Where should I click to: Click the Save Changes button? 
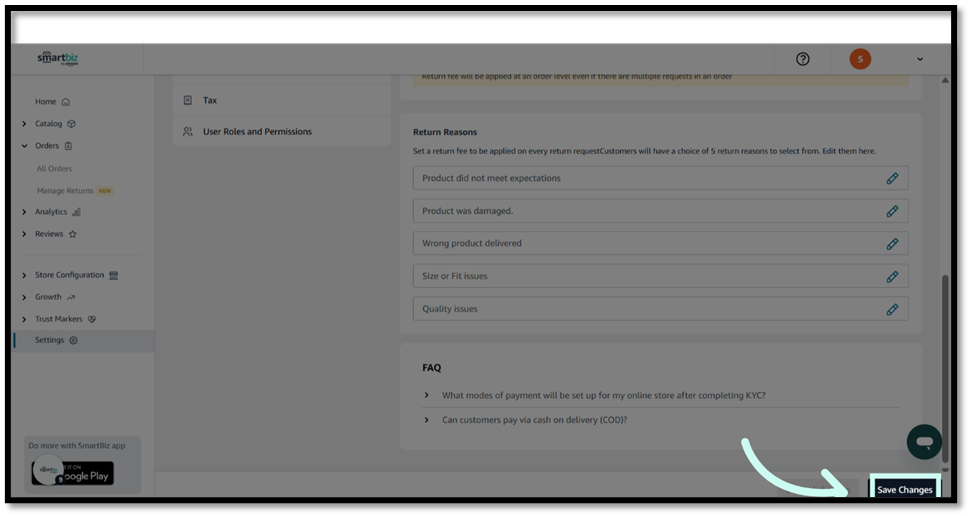pos(904,489)
